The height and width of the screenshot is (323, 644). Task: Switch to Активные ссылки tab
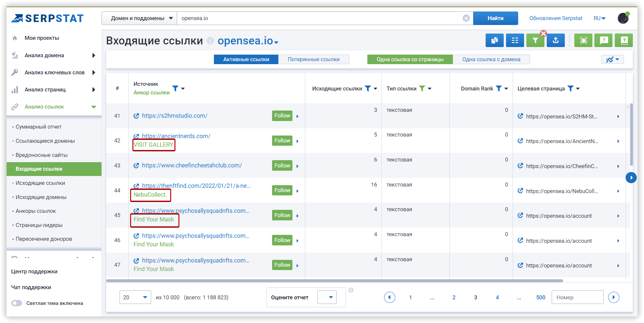[x=246, y=60]
